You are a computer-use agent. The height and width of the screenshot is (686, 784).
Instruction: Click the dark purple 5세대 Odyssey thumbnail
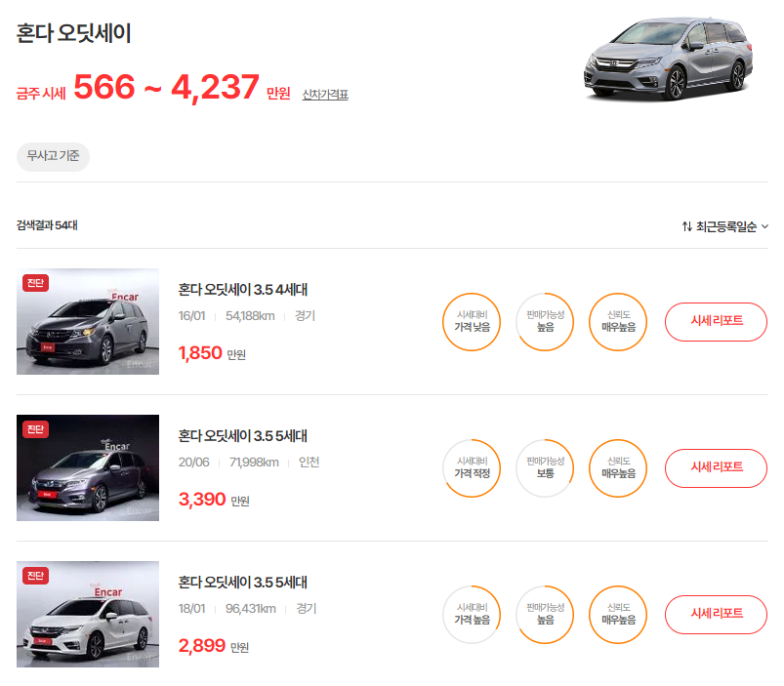[88, 468]
